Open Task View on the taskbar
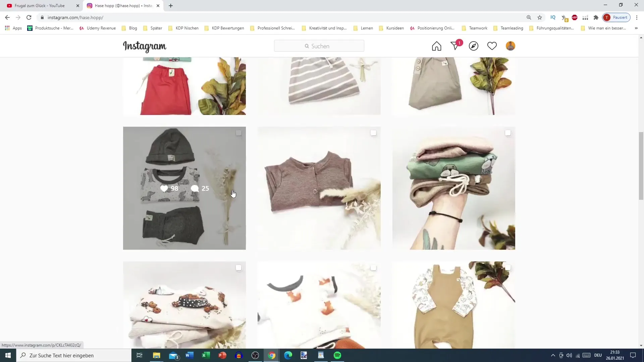Image resolution: width=644 pixels, height=362 pixels. 140,355
